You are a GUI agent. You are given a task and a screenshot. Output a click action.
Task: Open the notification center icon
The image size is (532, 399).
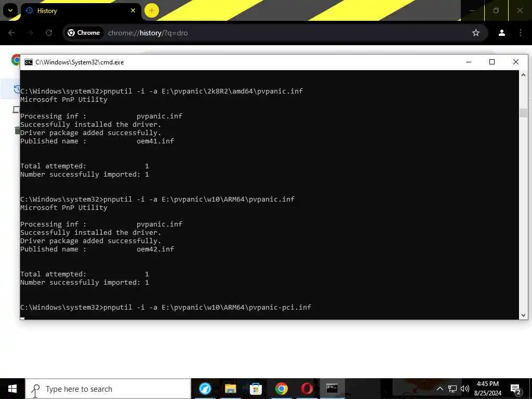pos(516,389)
